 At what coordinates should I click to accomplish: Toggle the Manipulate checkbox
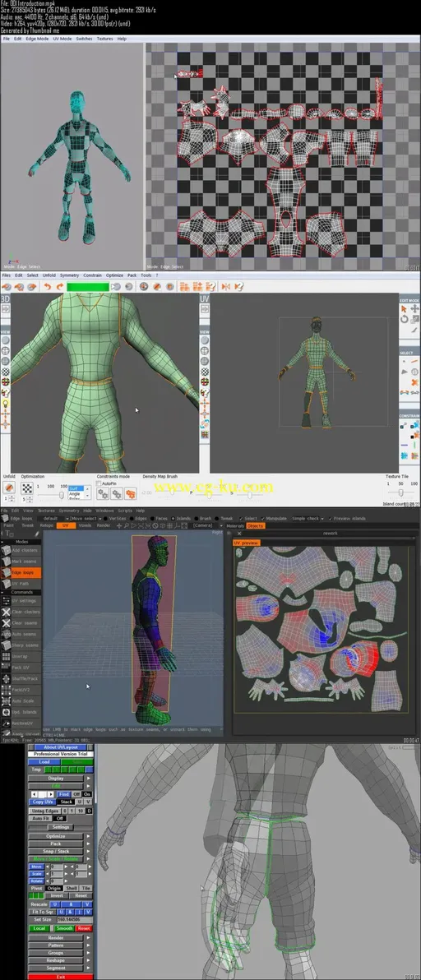tap(264, 518)
